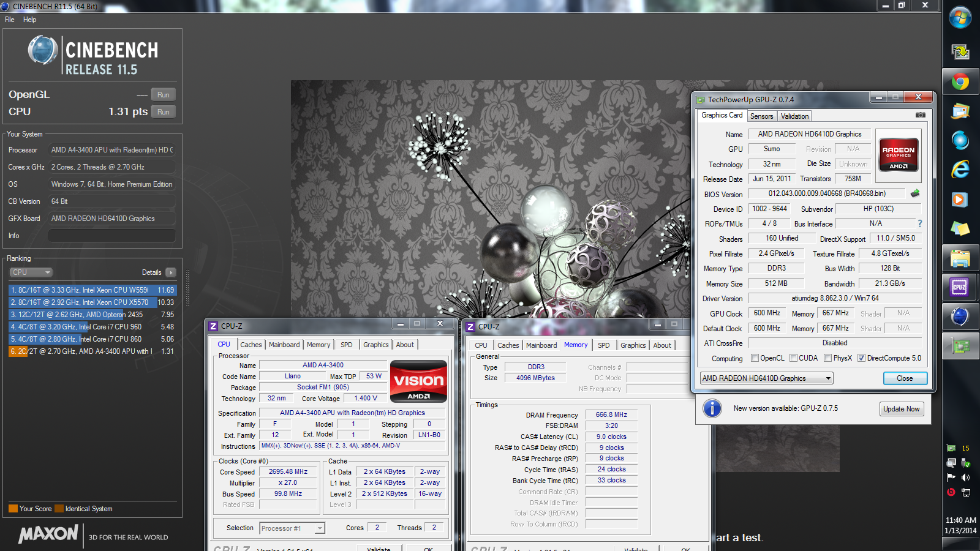Open the Cinebench Help menu
980x551 pixels.
[x=29, y=20]
